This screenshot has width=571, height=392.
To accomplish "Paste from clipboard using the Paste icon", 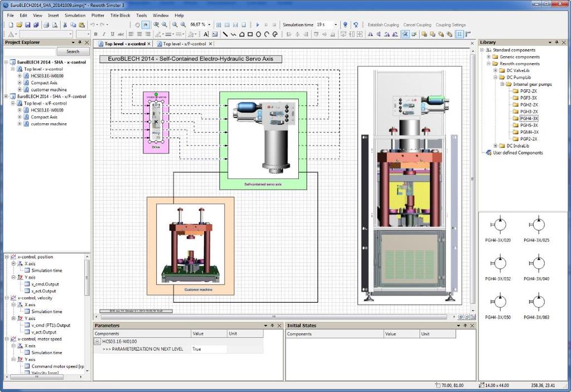I will pyautogui.click(x=82, y=25).
